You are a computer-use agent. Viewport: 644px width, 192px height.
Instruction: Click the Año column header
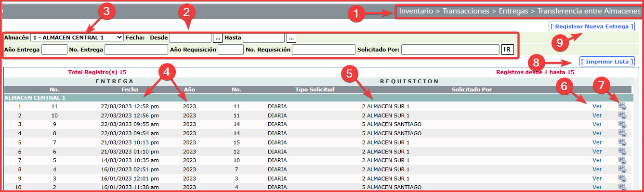189,90
